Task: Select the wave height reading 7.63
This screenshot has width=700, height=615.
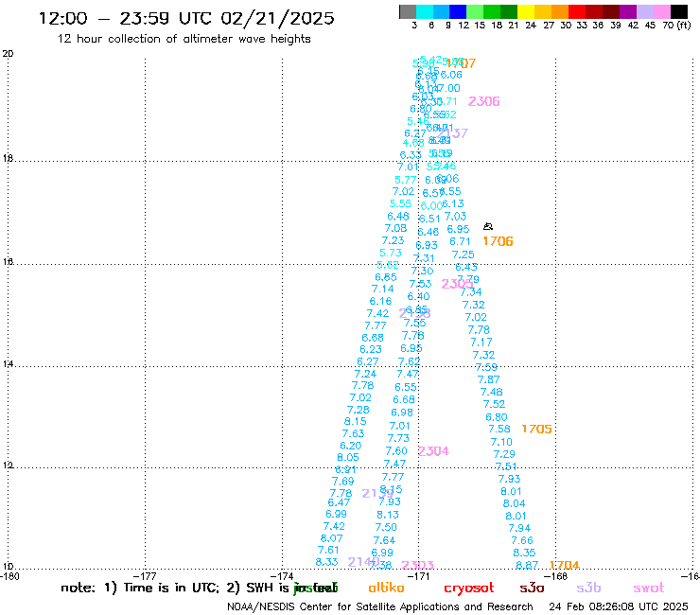Action: pyautogui.click(x=353, y=433)
